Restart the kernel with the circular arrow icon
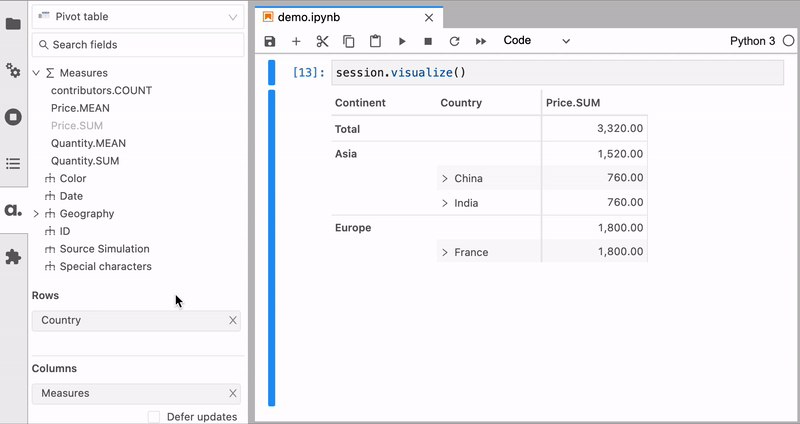Screen dimensions: 800x424 tap(454, 41)
